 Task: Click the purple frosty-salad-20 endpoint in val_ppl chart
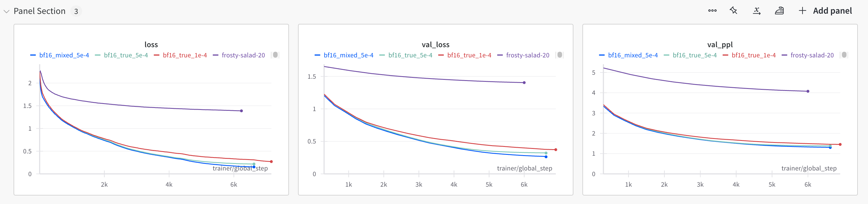[x=808, y=91]
